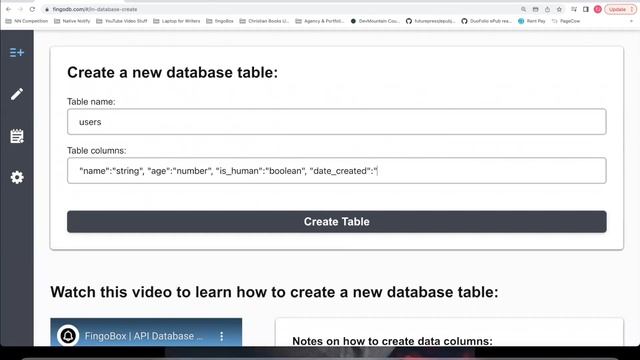The height and width of the screenshot is (360, 640).
Task: Reload the page
Action: pos(32,9)
